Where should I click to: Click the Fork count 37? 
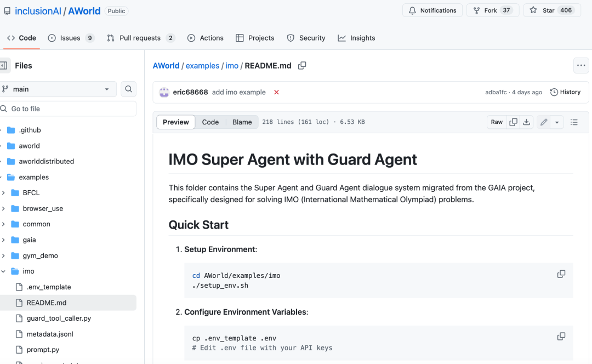(506, 10)
